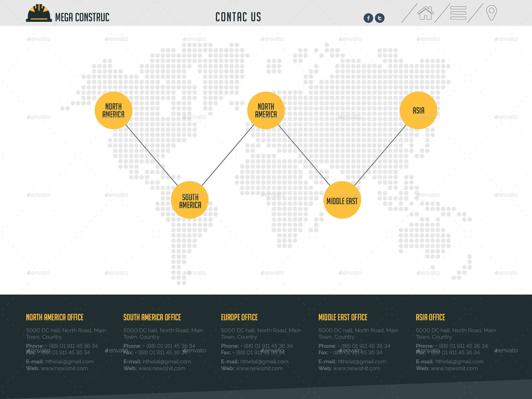This screenshot has width=532, height=399.
Task: Select the Middle East marker on the map
Action: (342, 201)
